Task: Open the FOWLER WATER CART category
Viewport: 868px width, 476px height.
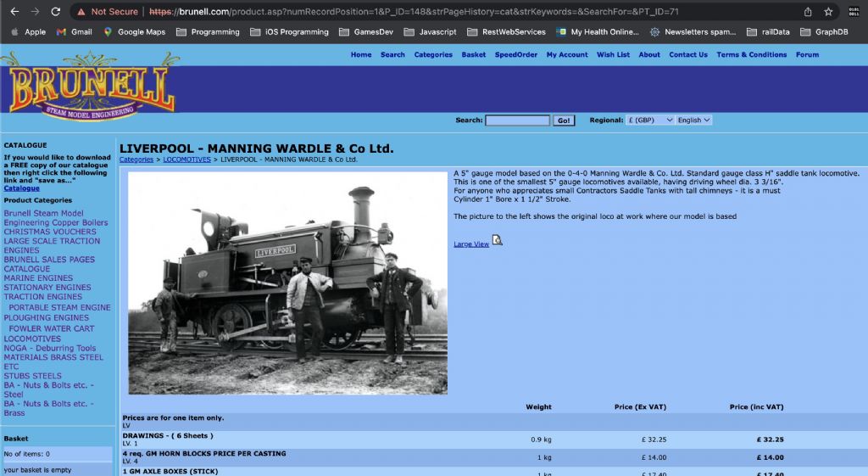Action: pyautogui.click(x=52, y=328)
